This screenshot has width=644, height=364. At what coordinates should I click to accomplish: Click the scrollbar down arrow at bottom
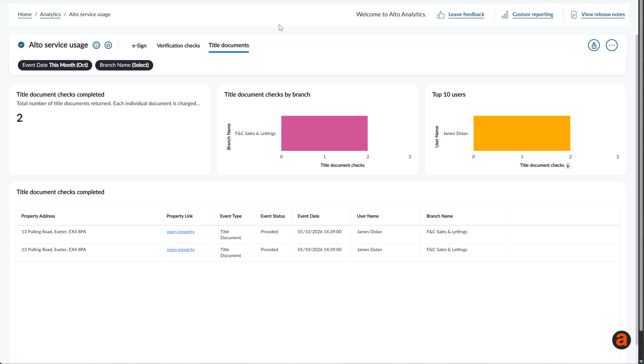pyautogui.click(x=641, y=361)
